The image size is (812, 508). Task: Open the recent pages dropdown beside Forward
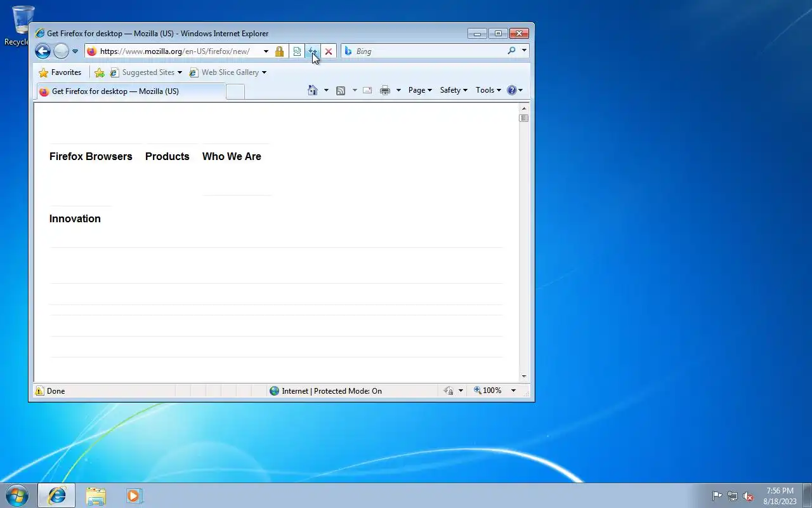pyautogui.click(x=75, y=51)
